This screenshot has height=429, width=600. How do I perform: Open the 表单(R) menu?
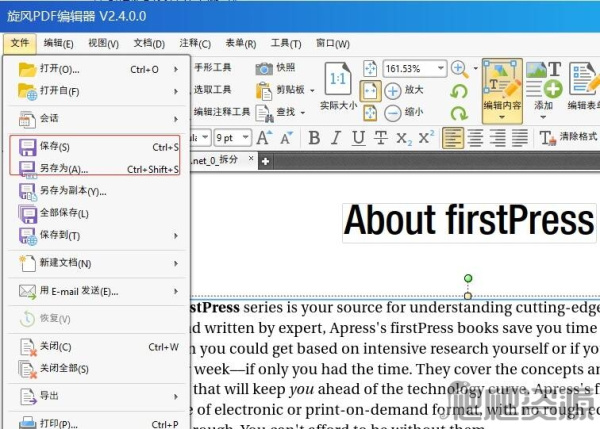[241, 43]
